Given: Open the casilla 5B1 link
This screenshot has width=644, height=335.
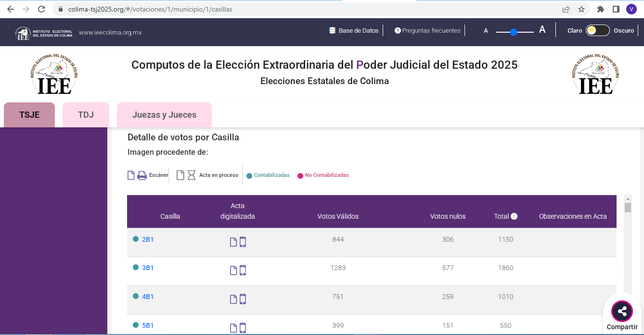Looking at the screenshot, I should coord(148,325).
